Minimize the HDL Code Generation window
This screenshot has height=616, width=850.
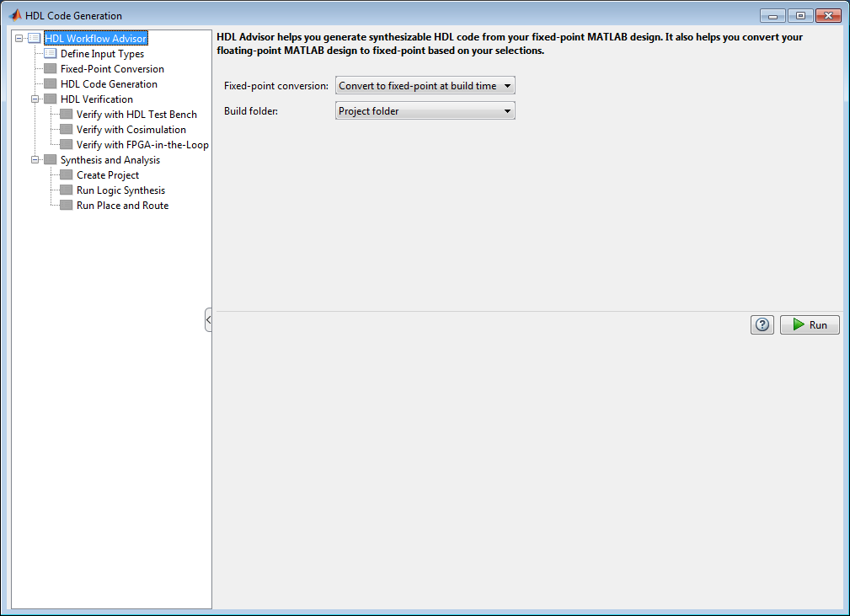coord(772,16)
